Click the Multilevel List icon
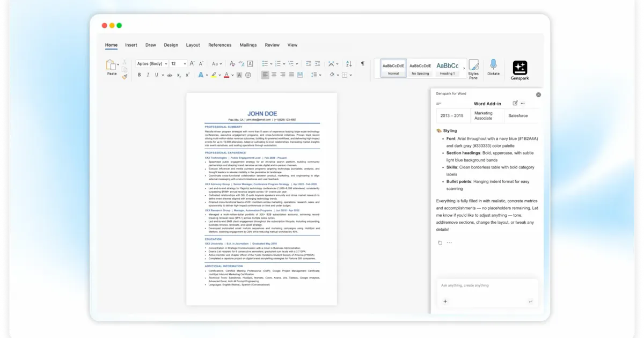The image size is (644, 338). [290, 63]
